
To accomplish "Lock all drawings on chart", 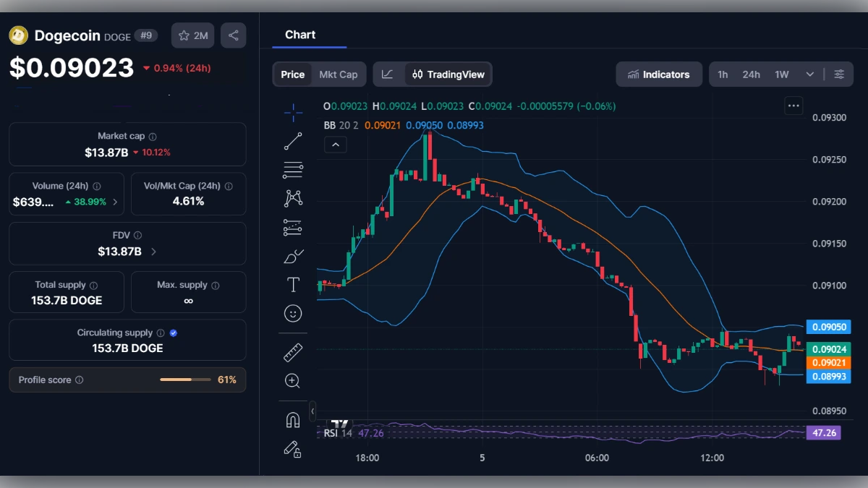I will tap(293, 450).
